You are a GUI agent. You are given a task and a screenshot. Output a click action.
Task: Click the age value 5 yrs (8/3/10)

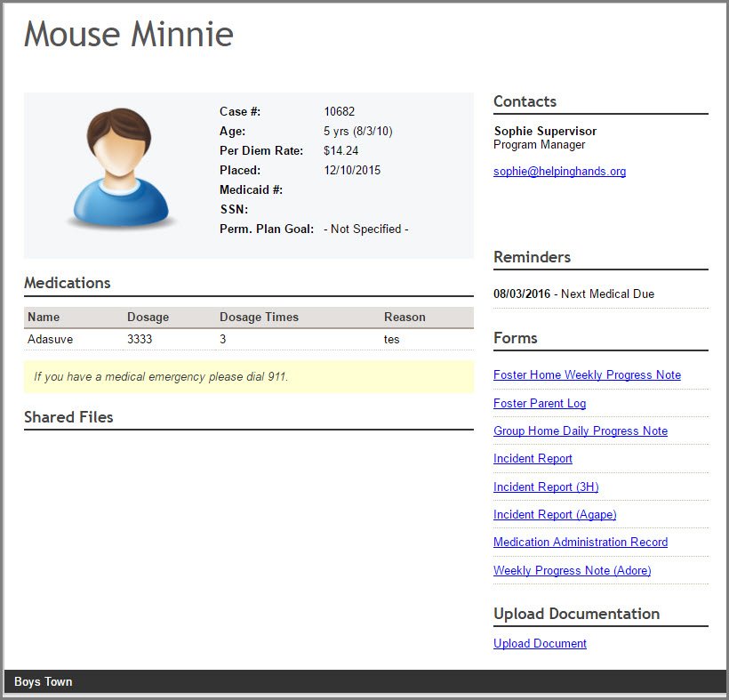coord(357,131)
